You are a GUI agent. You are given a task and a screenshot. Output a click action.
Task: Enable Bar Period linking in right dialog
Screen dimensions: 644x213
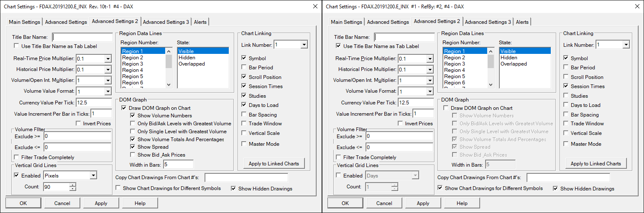(x=566, y=68)
